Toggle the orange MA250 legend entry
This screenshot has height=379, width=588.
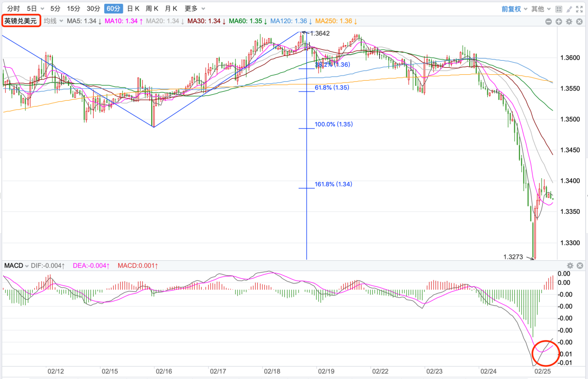pos(336,21)
